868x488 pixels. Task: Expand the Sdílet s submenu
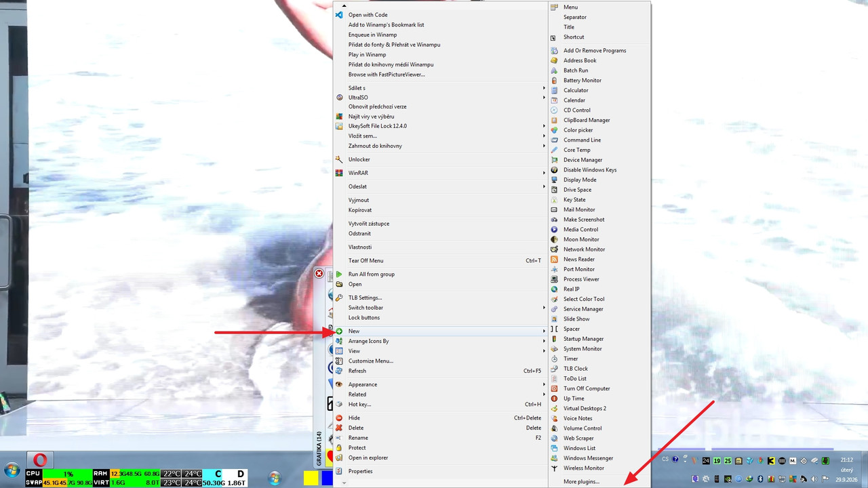pos(440,87)
